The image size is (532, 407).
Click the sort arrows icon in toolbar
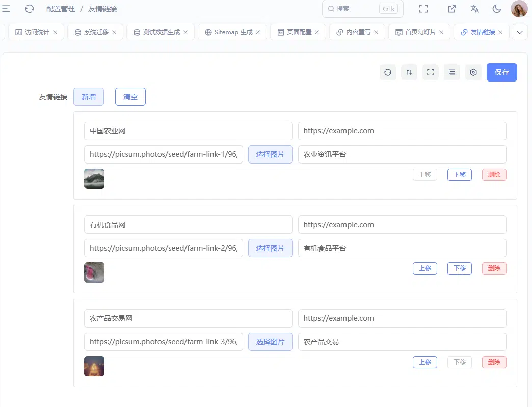pos(409,72)
